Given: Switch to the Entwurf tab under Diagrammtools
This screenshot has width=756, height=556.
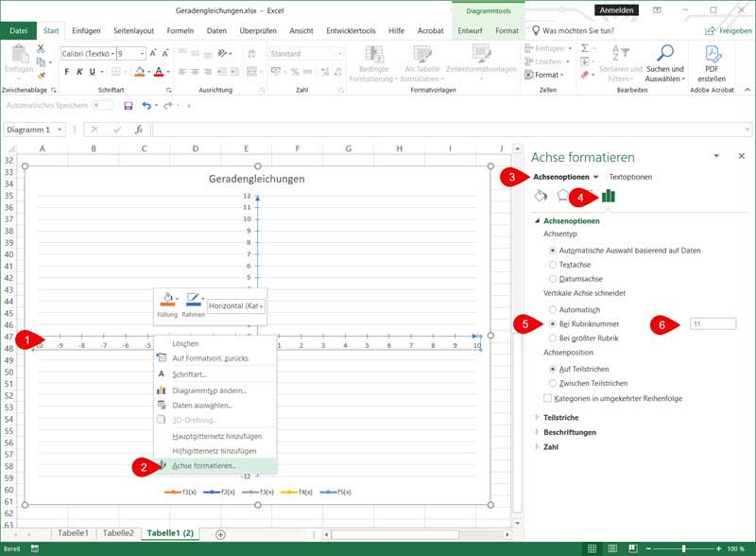Looking at the screenshot, I should click(470, 29).
